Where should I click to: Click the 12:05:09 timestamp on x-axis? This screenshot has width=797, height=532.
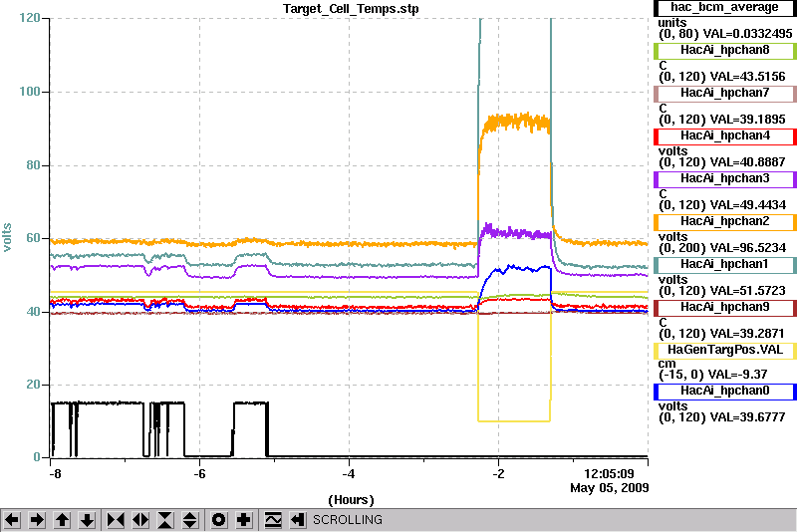609,474
